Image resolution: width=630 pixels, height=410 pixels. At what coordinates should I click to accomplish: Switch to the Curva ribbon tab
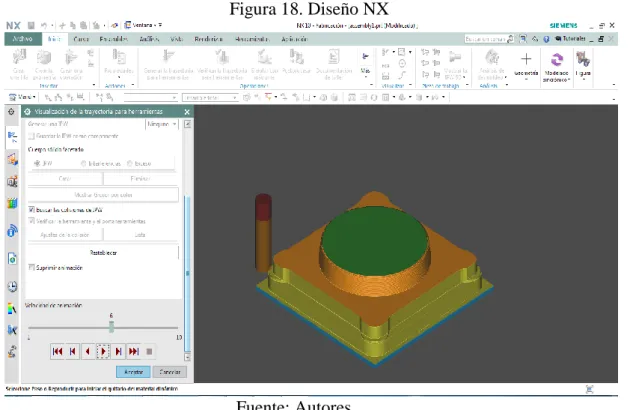[81, 39]
